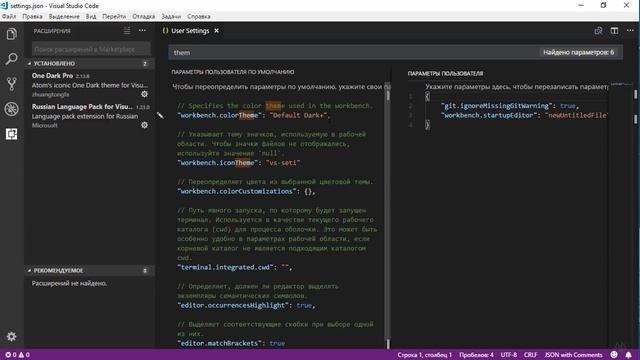The image size is (640, 360).
Task: Click the user settings pane scrollbar
Action: pyautogui.click(x=636, y=216)
